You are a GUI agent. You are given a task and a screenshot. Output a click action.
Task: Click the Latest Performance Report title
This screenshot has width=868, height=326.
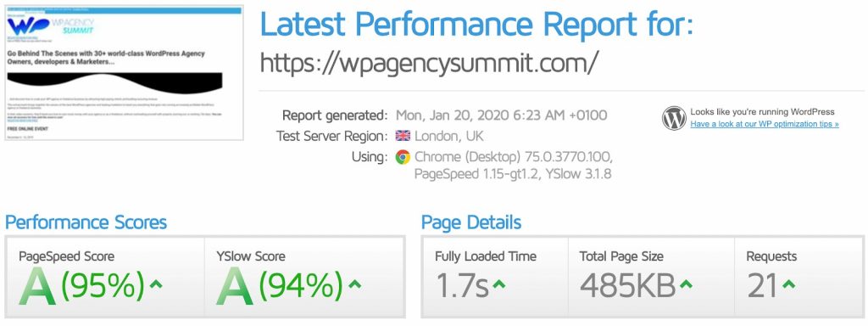click(x=476, y=24)
